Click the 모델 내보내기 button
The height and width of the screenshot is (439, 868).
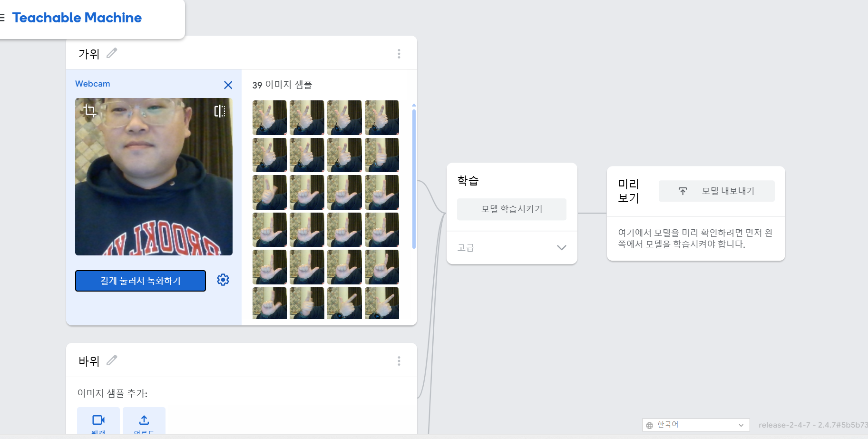pyautogui.click(x=717, y=191)
